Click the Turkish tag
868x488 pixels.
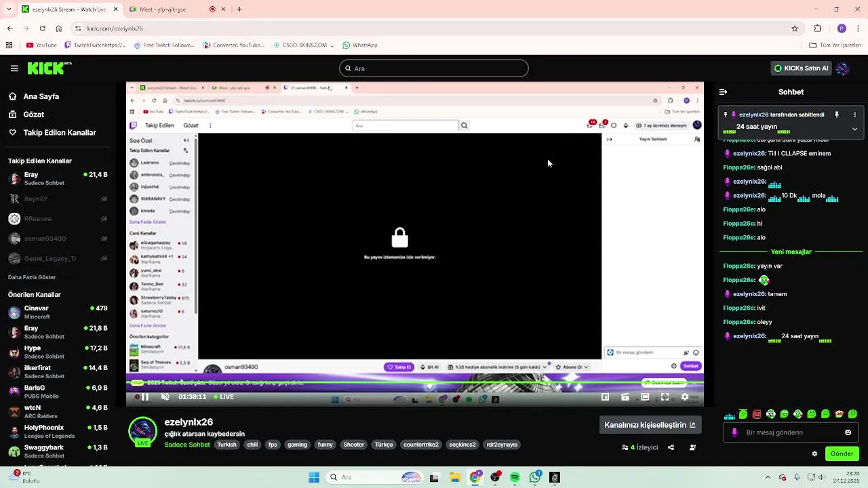click(x=226, y=445)
